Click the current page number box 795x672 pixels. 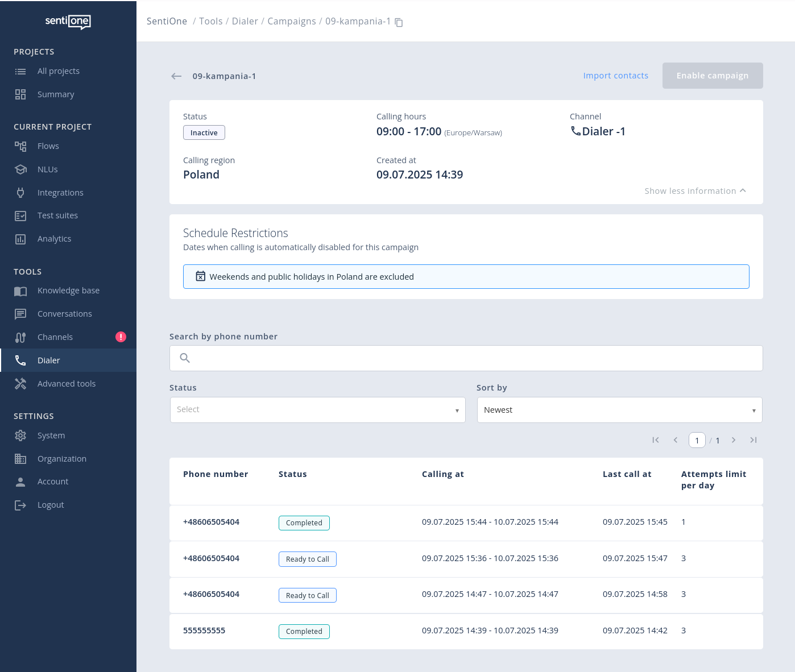click(697, 440)
